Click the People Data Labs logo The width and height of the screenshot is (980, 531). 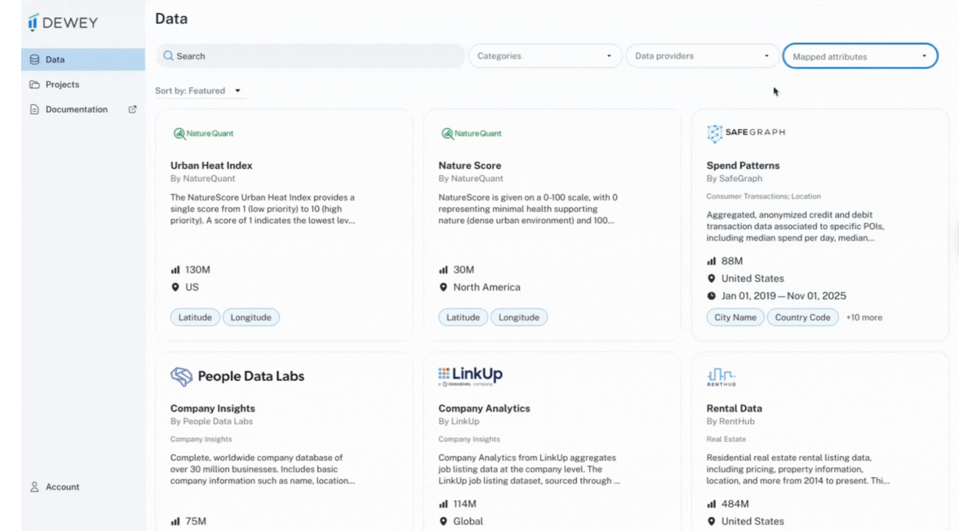click(237, 376)
